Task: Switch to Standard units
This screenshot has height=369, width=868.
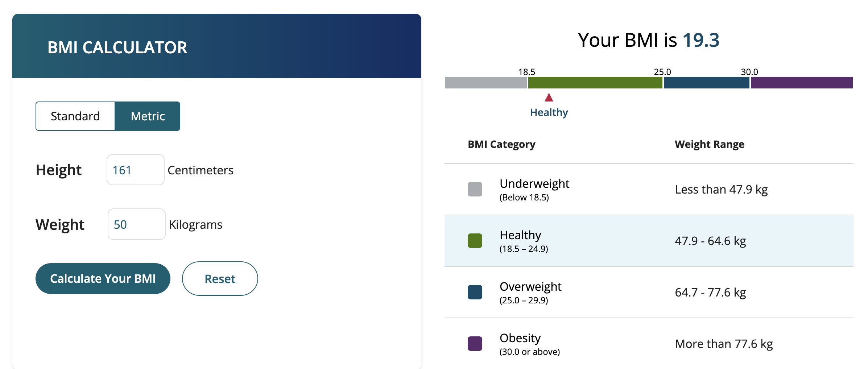Action: pos(75,116)
